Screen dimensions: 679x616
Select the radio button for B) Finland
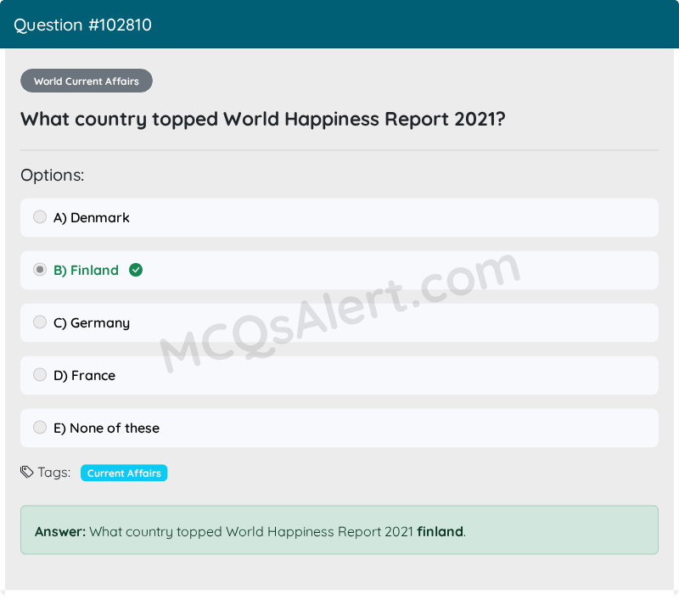40,270
